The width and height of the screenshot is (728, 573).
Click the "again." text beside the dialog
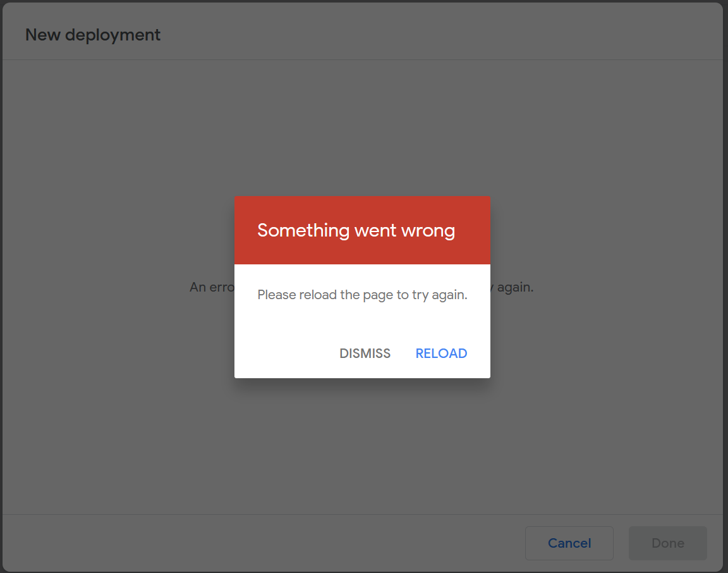point(515,288)
